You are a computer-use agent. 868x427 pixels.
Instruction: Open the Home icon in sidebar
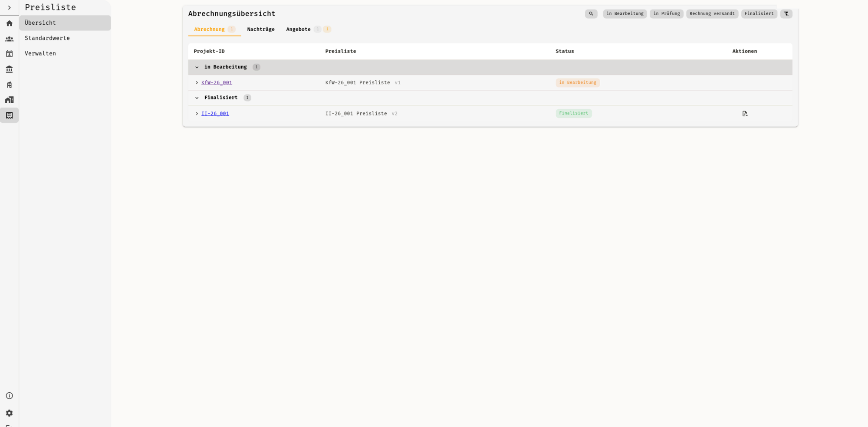[x=9, y=23]
